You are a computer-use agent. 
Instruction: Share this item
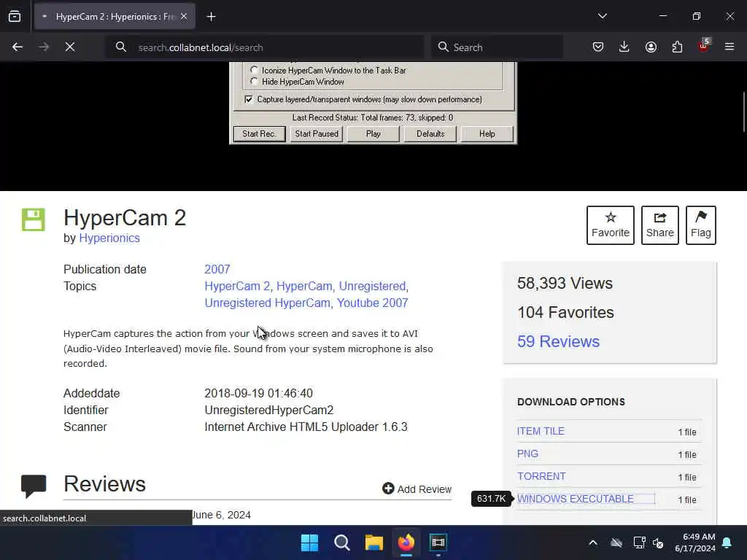click(x=659, y=225)
